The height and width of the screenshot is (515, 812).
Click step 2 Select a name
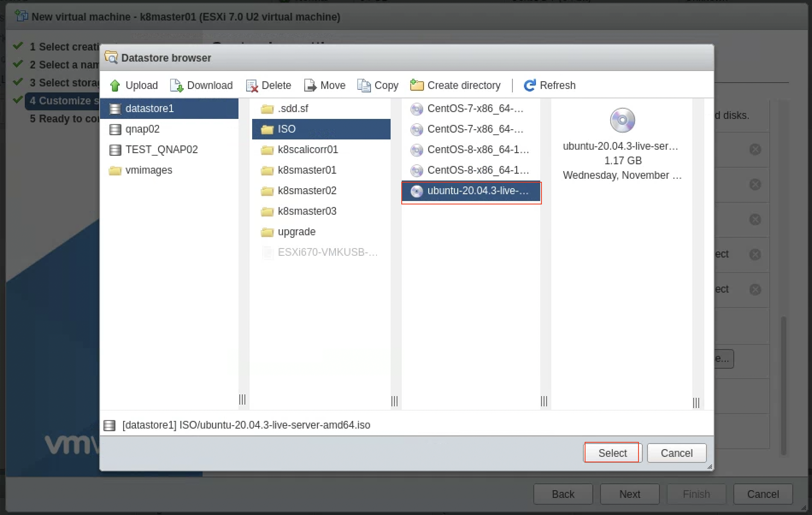pyautogui.click(x=64, y=65)
